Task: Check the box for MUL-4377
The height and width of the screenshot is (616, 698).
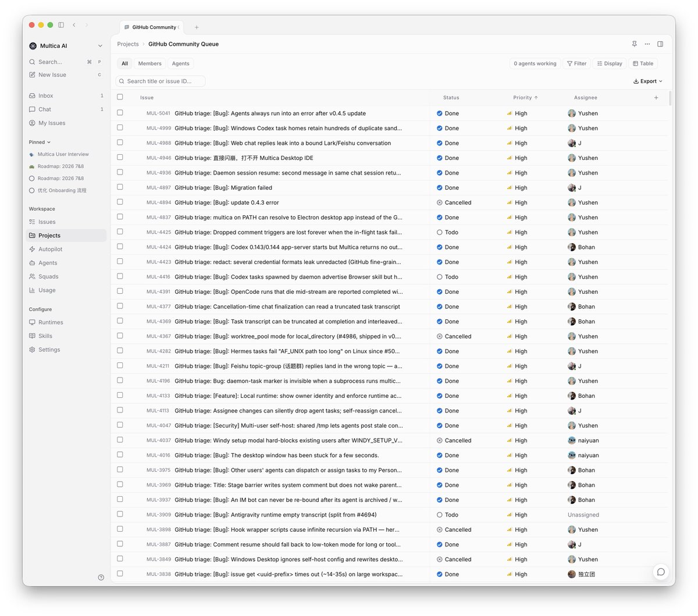Action: pos(120,306)
